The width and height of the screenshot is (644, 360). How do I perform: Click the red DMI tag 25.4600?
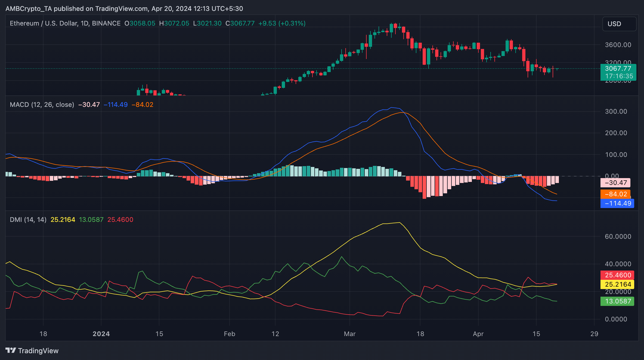pos(617,275)
